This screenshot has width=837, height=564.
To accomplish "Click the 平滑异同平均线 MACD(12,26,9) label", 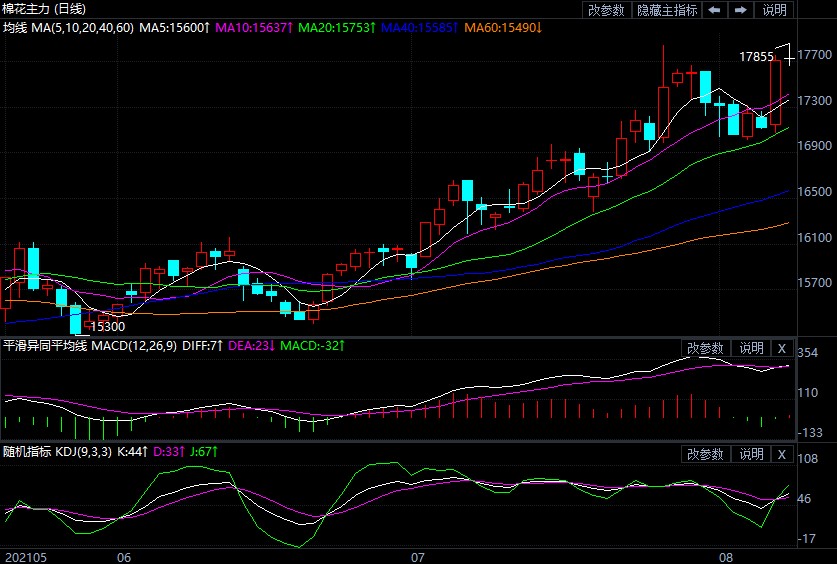I will point(90,346).
